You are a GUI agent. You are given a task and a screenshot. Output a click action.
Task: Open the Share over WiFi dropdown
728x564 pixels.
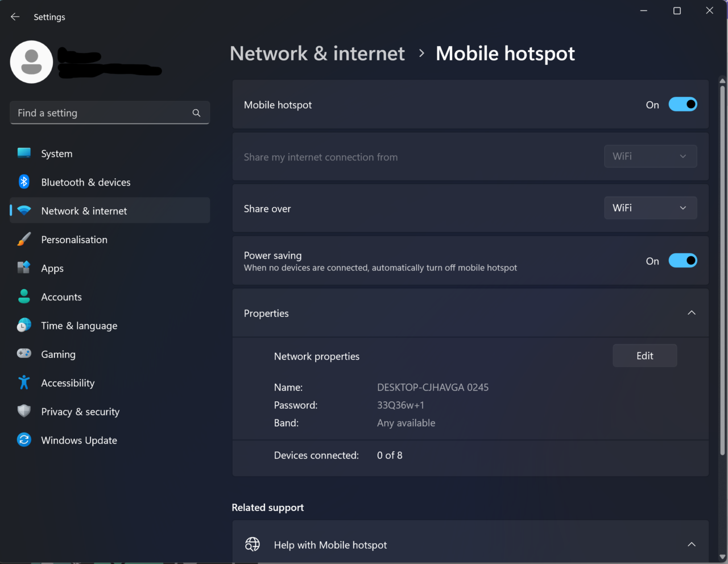click(650, 208)
